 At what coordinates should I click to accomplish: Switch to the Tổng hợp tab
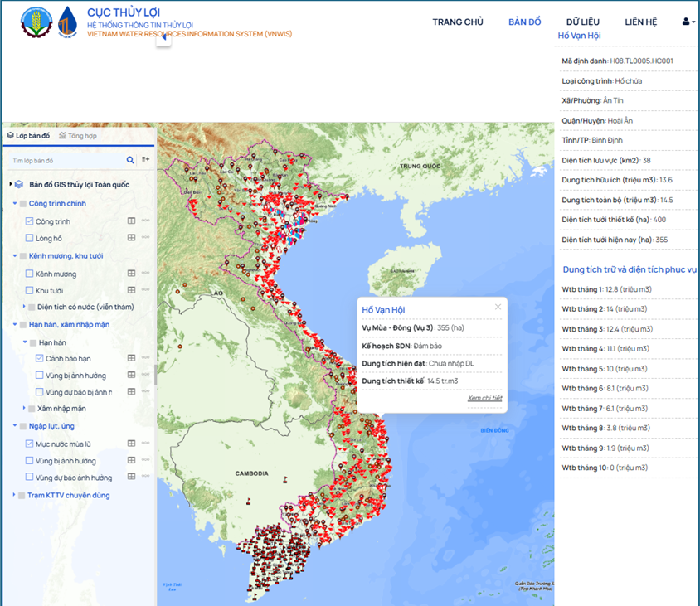tap(78, 135)
